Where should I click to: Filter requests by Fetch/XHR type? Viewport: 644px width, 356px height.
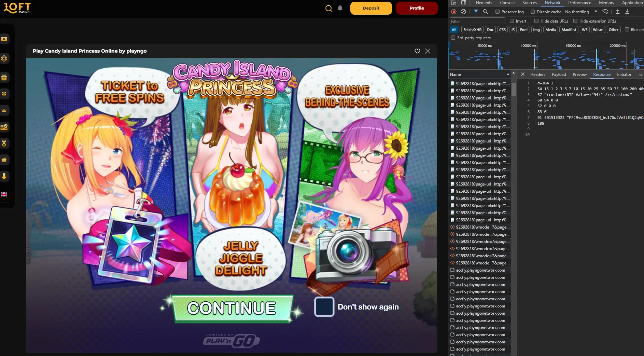(x=472, y=30)
